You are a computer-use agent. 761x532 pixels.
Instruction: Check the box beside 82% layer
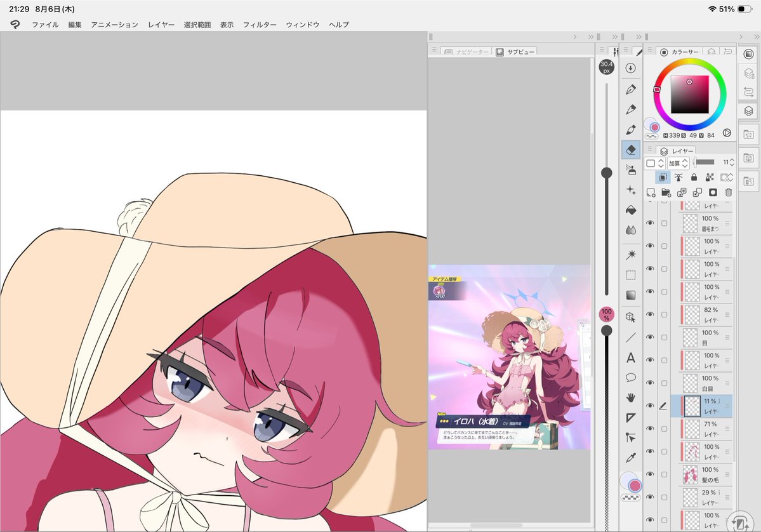coord(664,314)
